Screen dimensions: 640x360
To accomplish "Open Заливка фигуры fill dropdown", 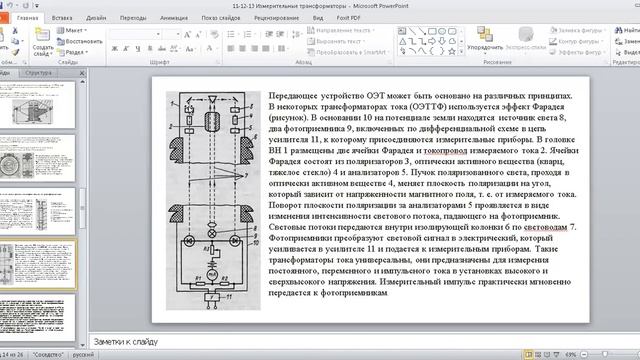I will pos(577,30).
